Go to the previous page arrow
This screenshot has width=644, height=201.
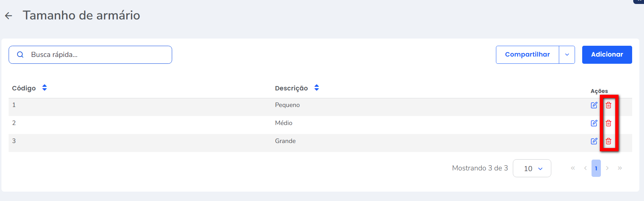585,168
